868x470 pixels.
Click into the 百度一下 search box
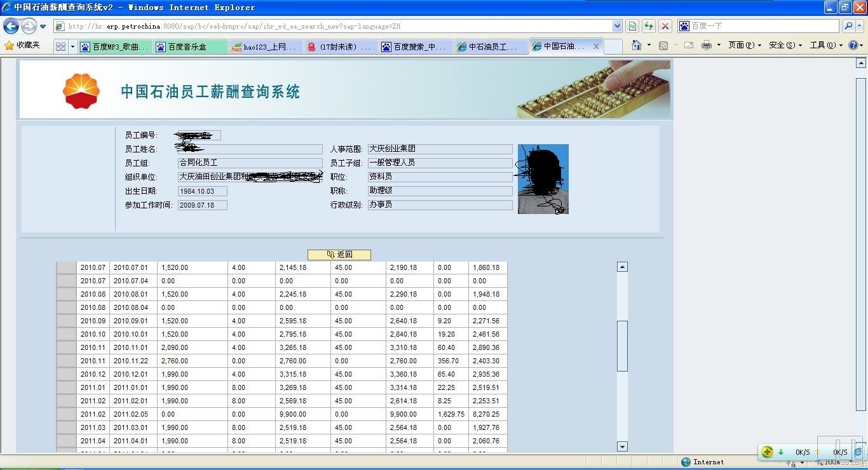(764, 26)
